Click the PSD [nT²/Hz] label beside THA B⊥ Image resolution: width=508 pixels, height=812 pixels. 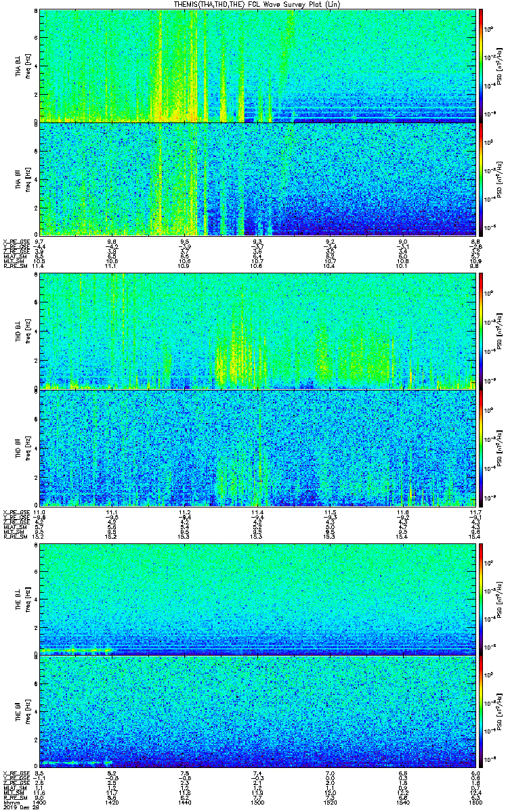[x=499, y=66]
